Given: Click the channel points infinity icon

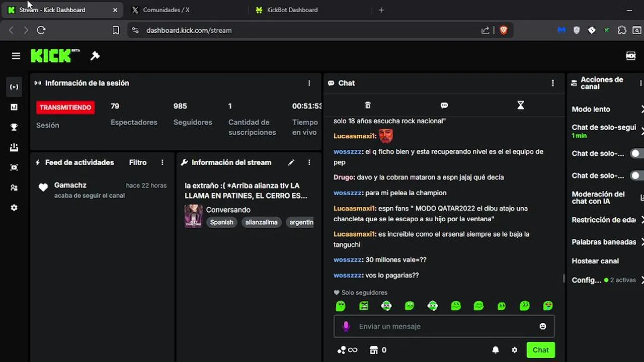Looking at the screenshot, I should click(x=347, y=350).
